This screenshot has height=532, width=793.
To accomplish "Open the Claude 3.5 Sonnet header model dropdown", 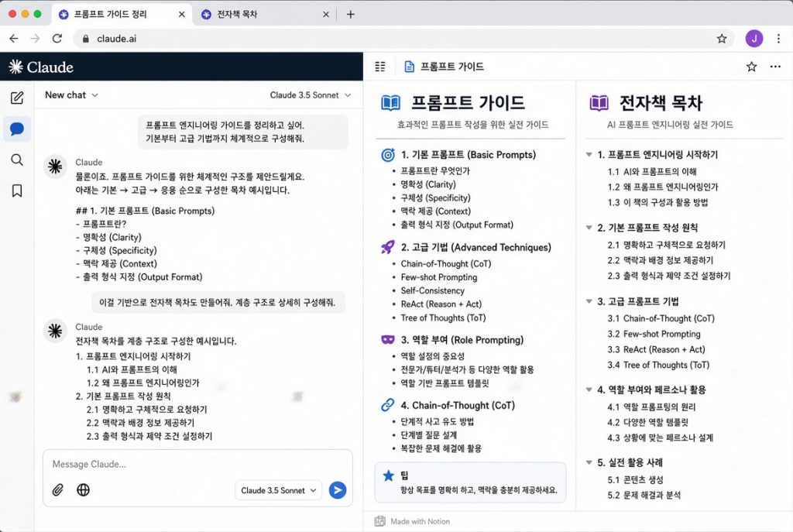I will point(311,95).
